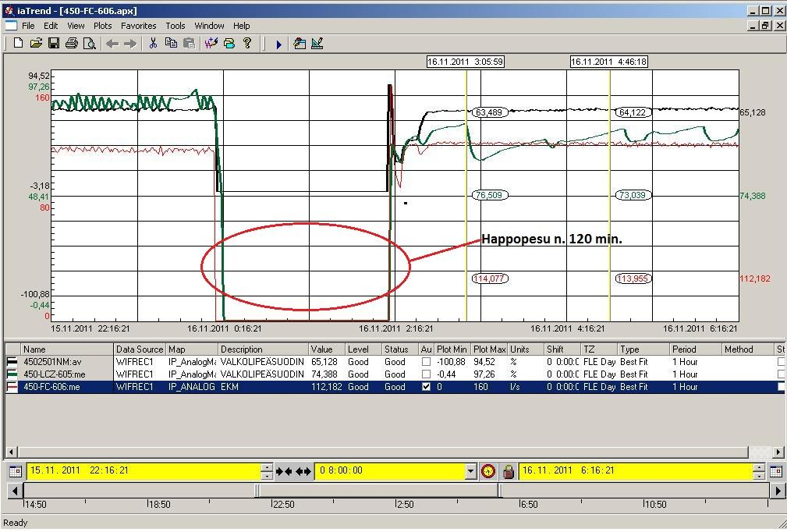Open print preview magnifier icon
The width and height of the screenshot is (787, 532).
(90, 44)
